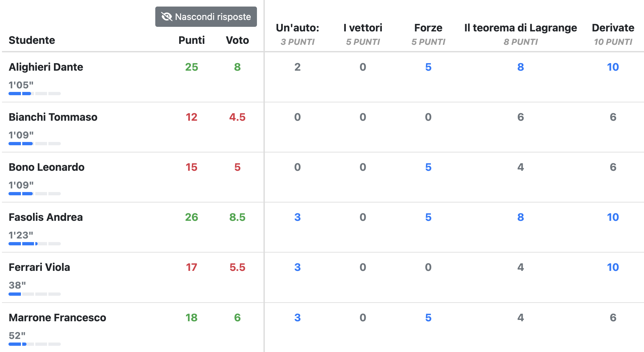The width and height of the screenshot is (644, 352).
Task: Sort by the Punti column header
Action: click(191, 40)
